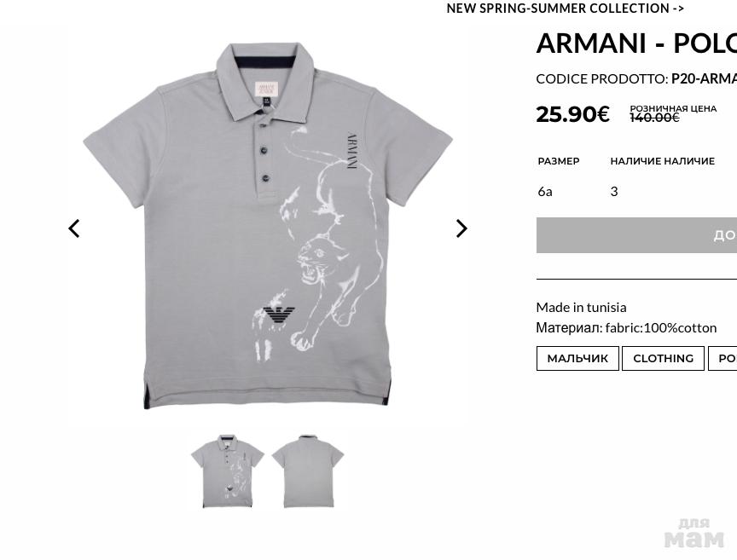Click the Armani eagle logo on shirt

(x=279, y=315)
